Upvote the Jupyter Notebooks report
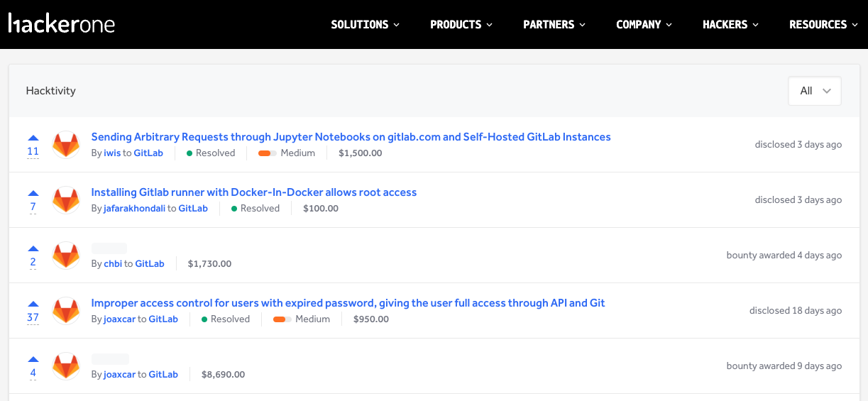 [33, 138]
